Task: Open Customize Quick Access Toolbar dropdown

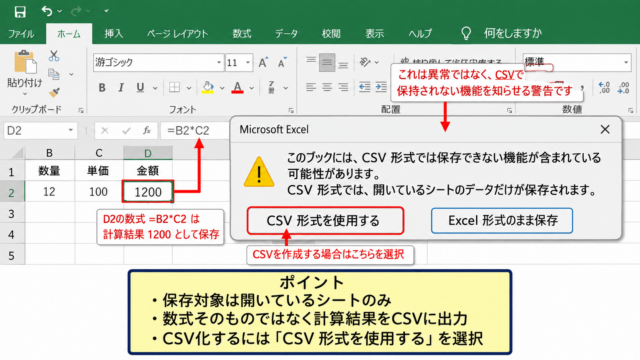Action: (106, 11)
